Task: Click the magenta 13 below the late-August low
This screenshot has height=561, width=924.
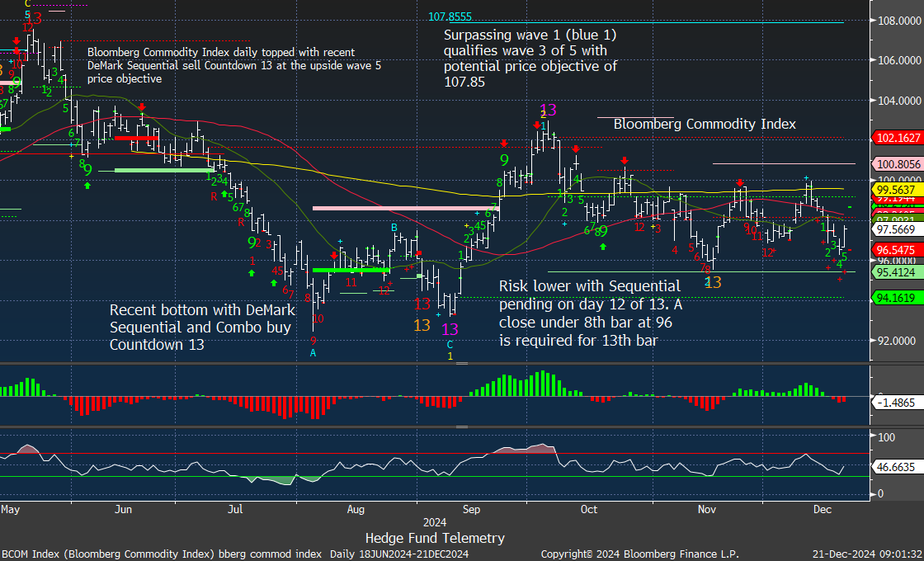Action: (x=450, y=329)
